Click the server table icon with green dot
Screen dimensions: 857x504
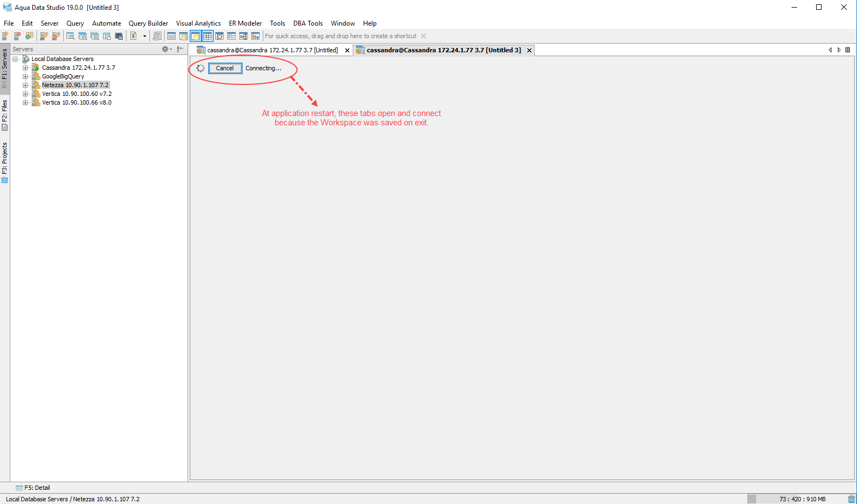(29, 36)
